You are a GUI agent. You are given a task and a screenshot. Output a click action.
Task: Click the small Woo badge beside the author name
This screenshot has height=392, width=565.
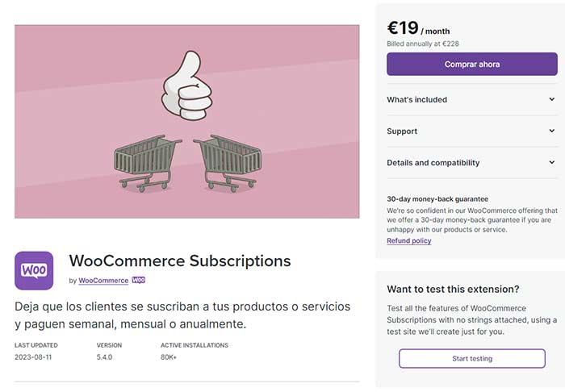(138, 281)
